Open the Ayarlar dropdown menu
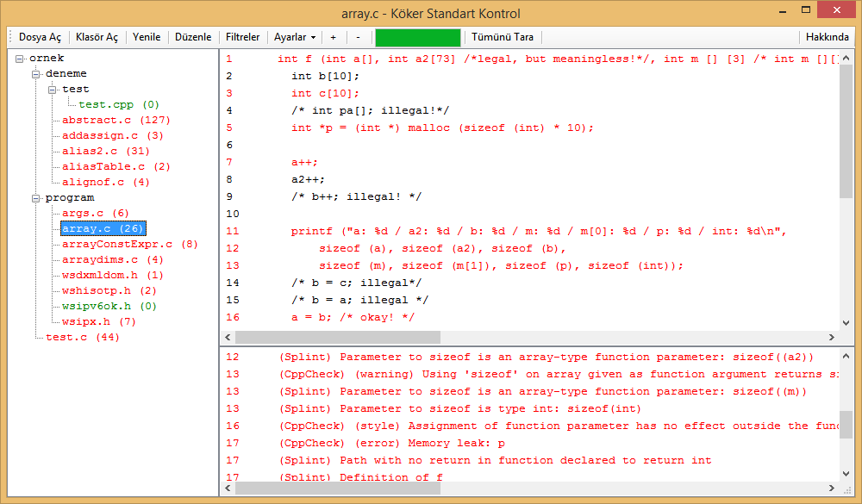Viewport: 862px width, 504px height. pyautogui.click(x=295, y=37)
